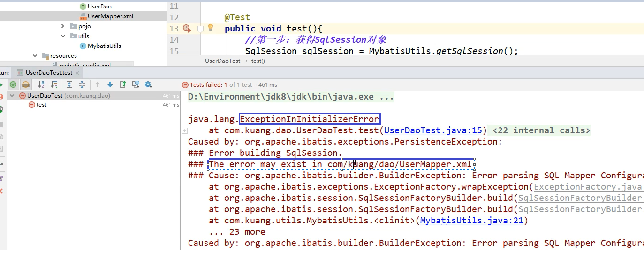Click java.exe command line in console

tap(291, 97)
